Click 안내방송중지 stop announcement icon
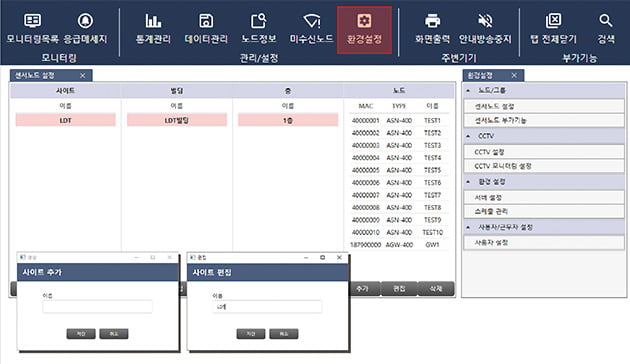Viewport: 630px width, 364px height. tap(485, 29)
